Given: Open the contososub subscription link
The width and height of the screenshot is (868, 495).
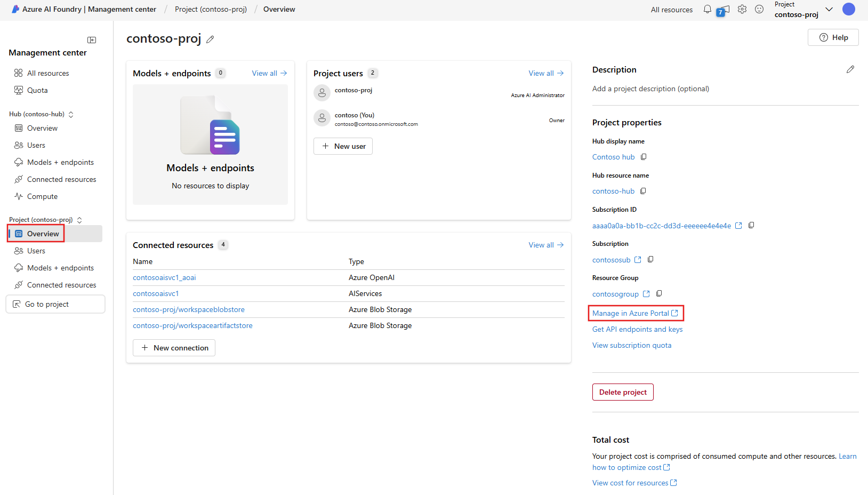Looking at the screenshot, I should (x=612, y=260).
